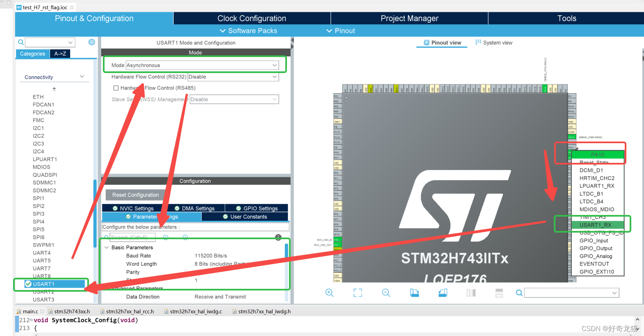Screen dimensions: 644x336
Task: Click the split view icon in the pinout toolbar
Action: [x=471, y=293]
